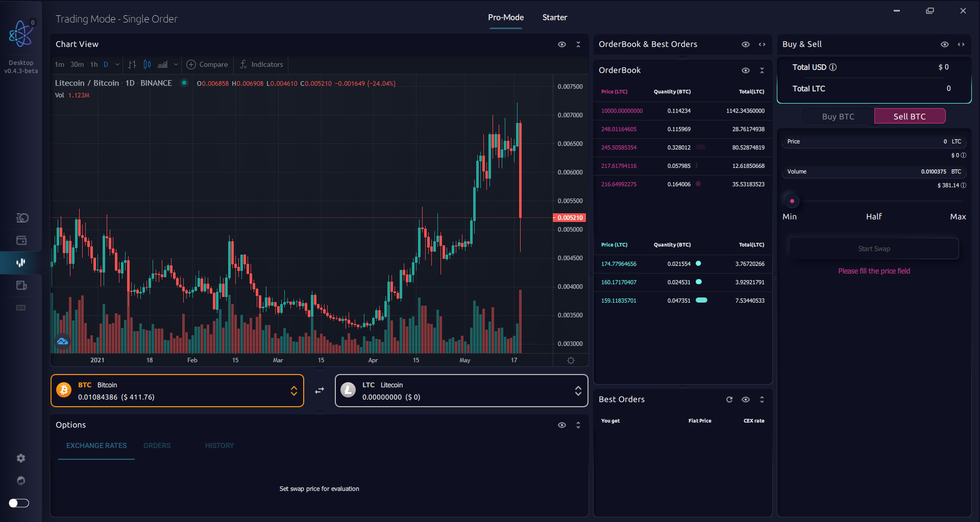The height and width of the screenshot is (522, 980).
Task: Collapse the Chart View panel
Action: (578, 44)
